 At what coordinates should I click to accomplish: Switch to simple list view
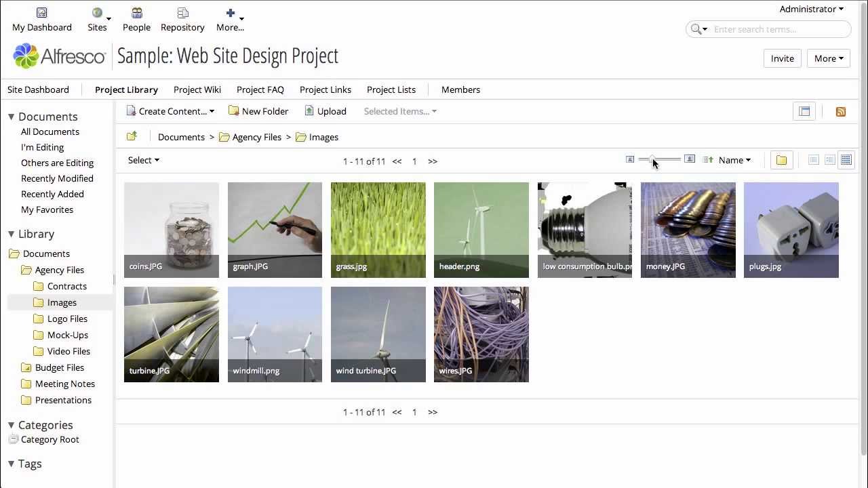pos(813,160)
